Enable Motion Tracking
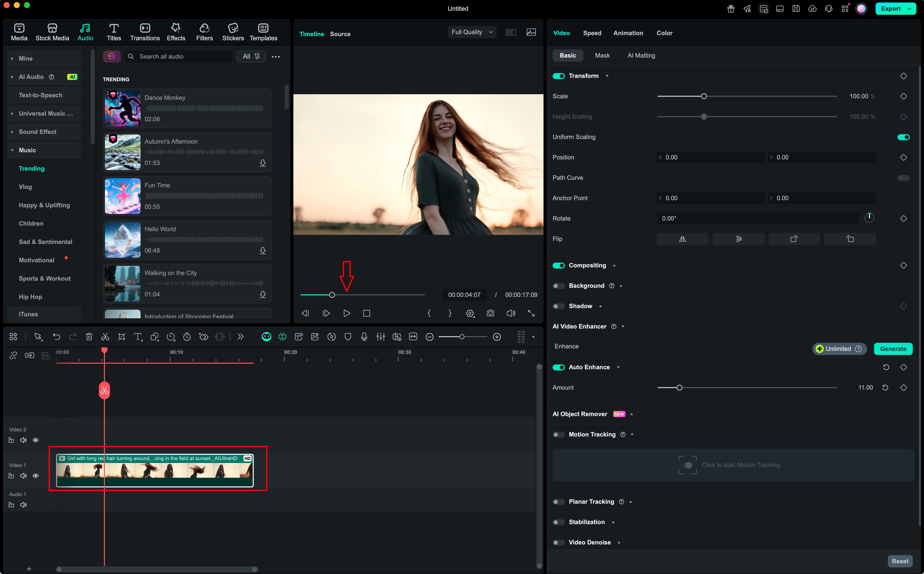 pyautogui.click(x=558, y=434)
